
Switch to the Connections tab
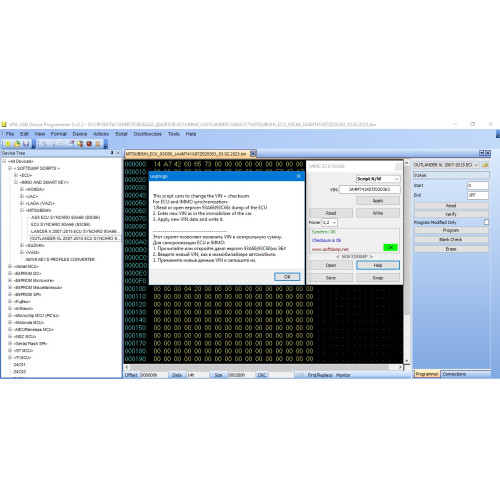pyautogui.click(x=454, y=374)
